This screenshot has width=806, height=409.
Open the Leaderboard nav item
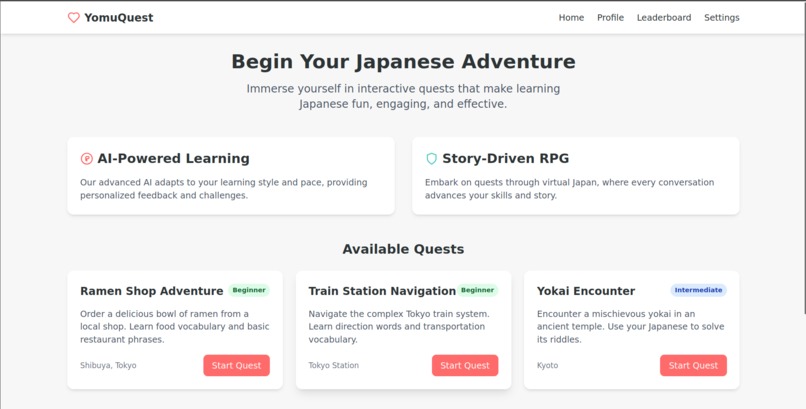664,17
